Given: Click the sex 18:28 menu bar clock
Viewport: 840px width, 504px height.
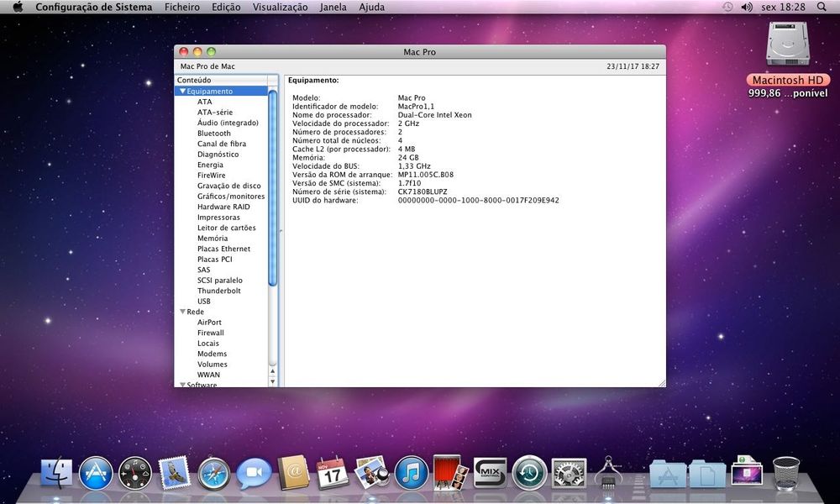Looking at the screenshot, I should (783, 7).
